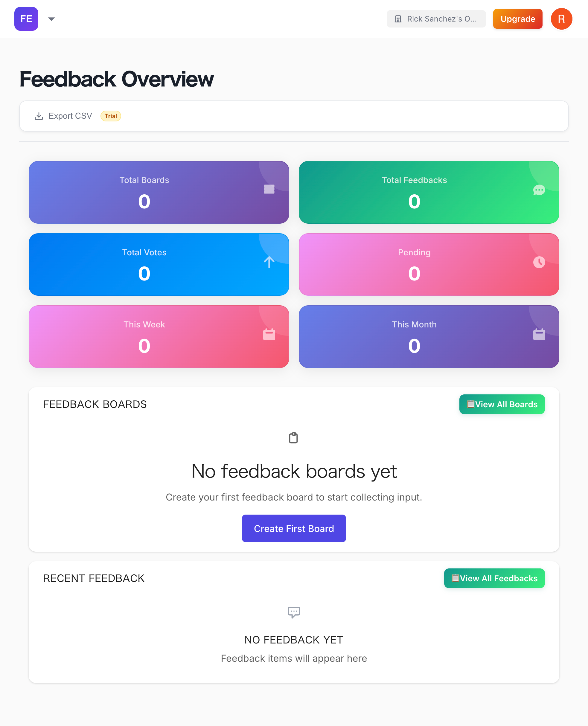Click the calendar icon on This Week card

(x=269, y=335)
